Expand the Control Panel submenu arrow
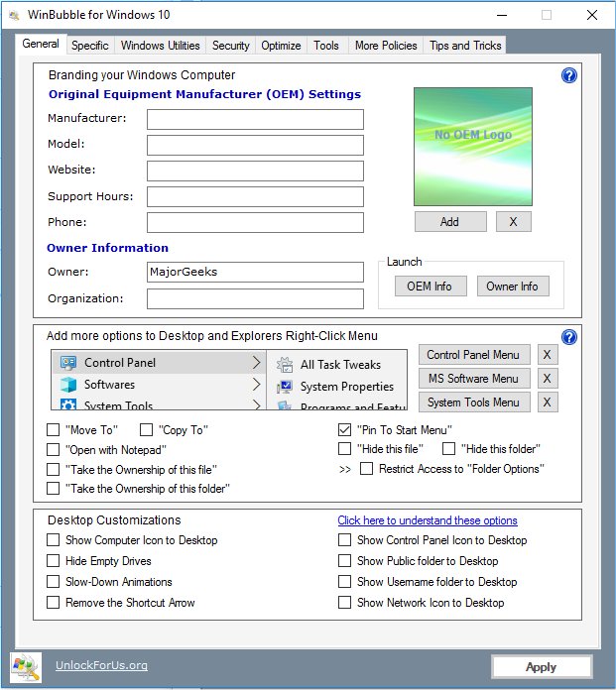Screen dimensions: 616x690 257,363
